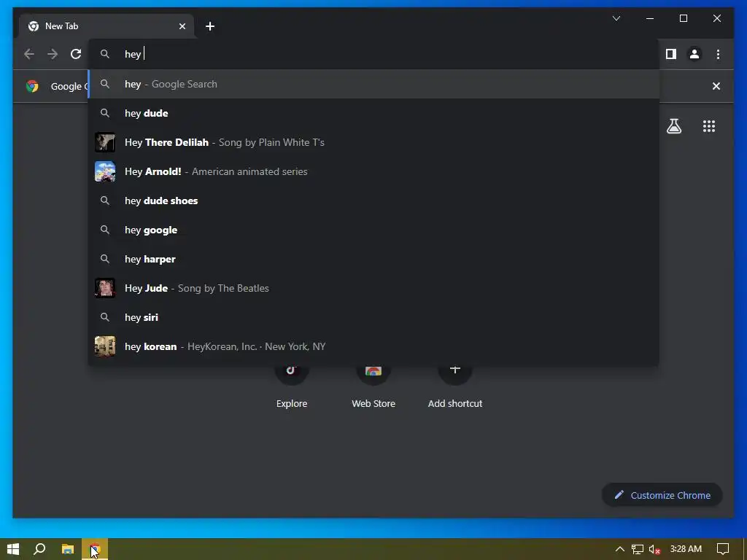Open the network status tray icon
Viewport: 747px width, 560px height.
pyautogui.click(x=638, y=549)
